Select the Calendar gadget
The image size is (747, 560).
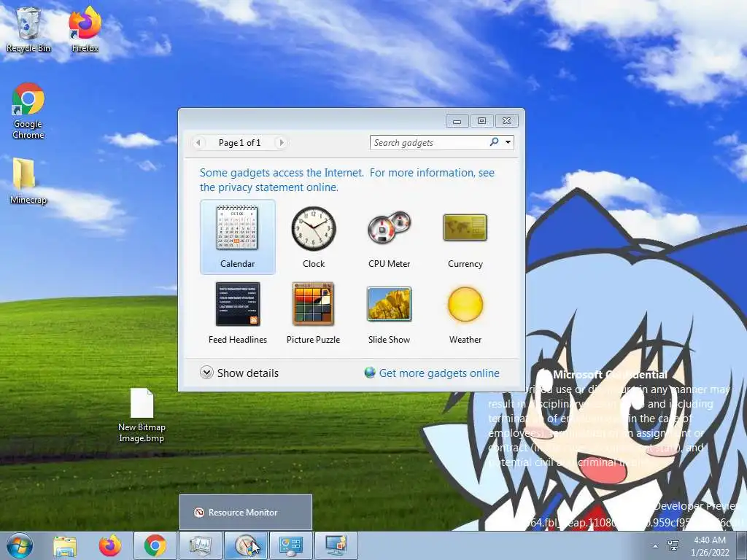click(237, 237)
